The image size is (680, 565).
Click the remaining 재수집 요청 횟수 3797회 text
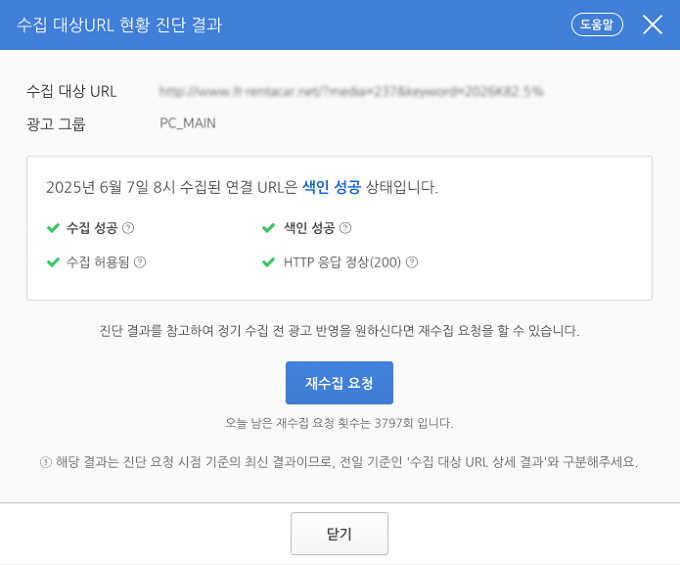[x=339, y=423]
